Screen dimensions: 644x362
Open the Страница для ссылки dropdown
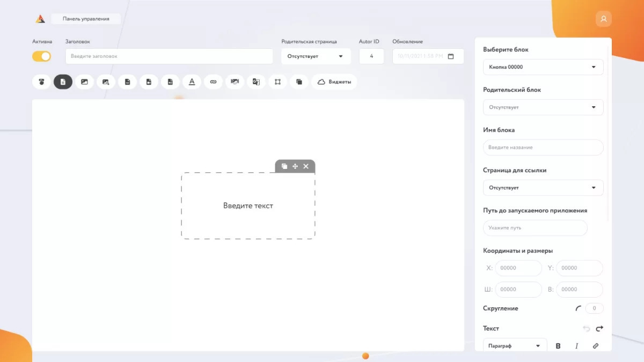click(x=543, y=188)
